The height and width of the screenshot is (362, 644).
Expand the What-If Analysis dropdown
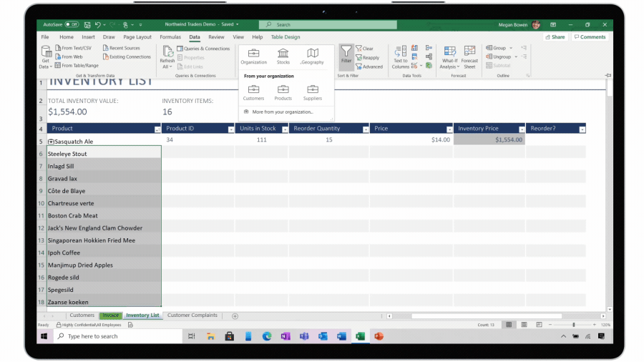tap(449, 64)
